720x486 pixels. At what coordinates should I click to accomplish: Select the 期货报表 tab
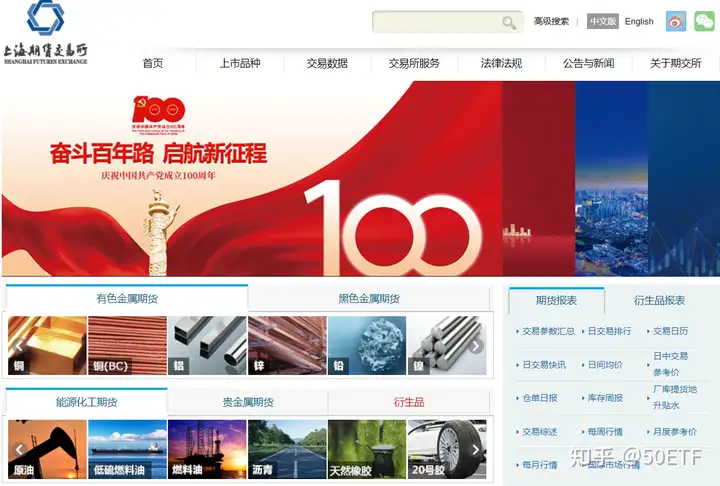(557, 300)
